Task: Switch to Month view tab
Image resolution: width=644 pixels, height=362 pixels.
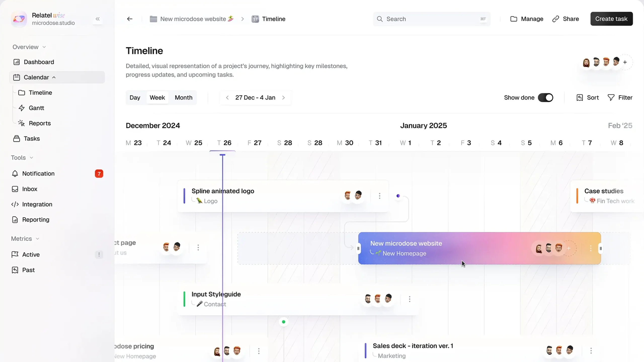Action: pyautogui.click(x=183, y=97)
